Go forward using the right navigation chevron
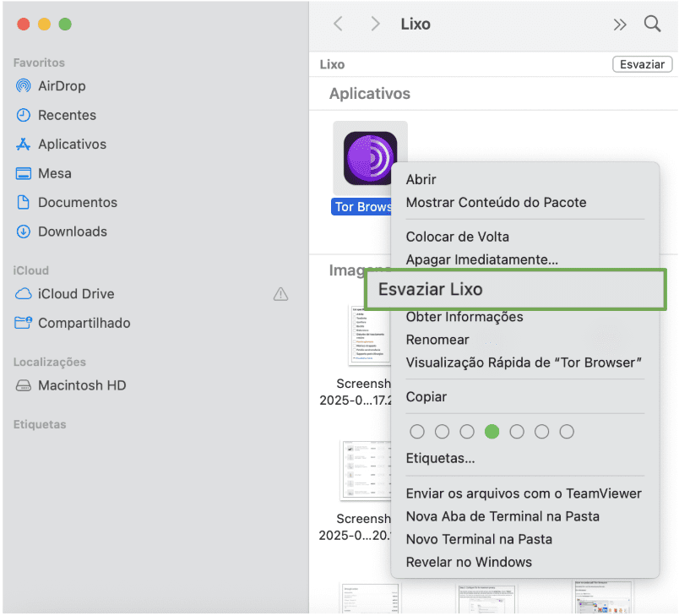 [375, 24]
